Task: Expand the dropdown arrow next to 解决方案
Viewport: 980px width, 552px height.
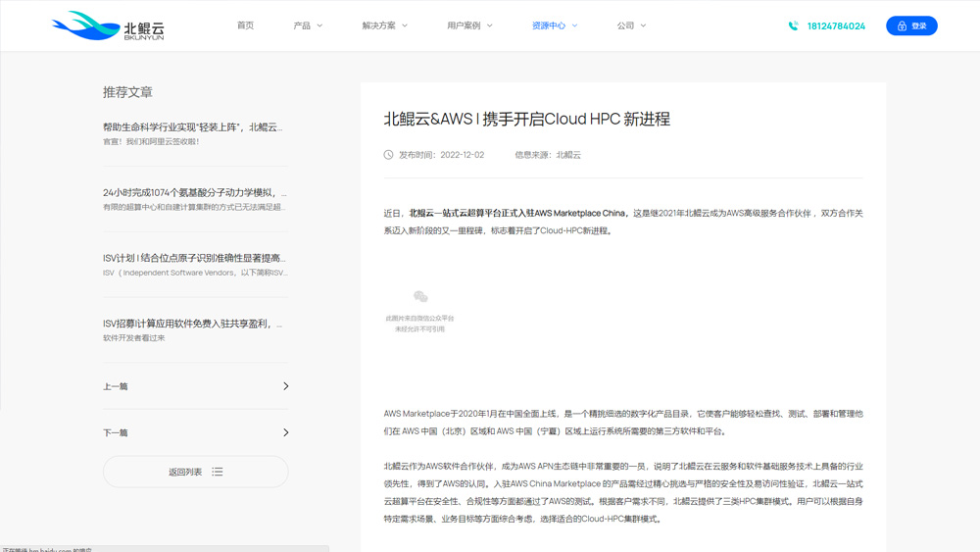Action: 405,25
